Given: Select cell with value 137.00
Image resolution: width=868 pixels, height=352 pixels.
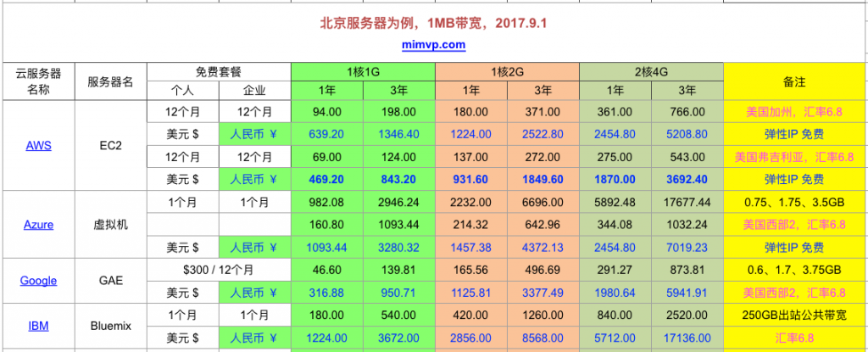Looking at the screenshot, I should click(471, 157).
